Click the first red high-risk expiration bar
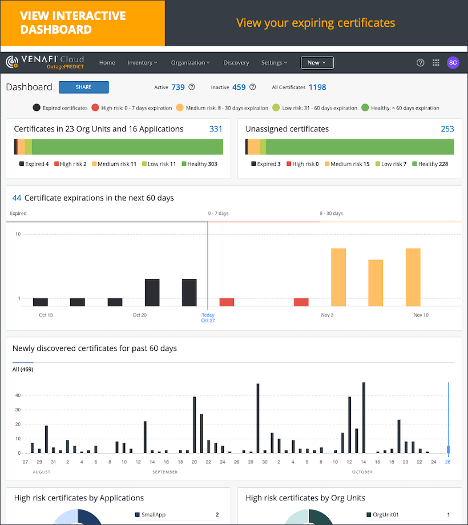The image size is (468, 525). tap(227, 302)
